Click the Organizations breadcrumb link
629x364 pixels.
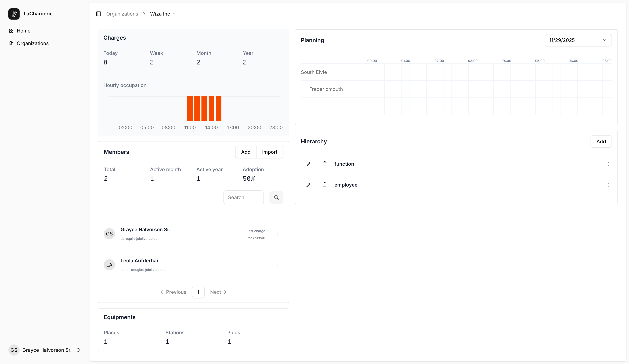[122, 14]
